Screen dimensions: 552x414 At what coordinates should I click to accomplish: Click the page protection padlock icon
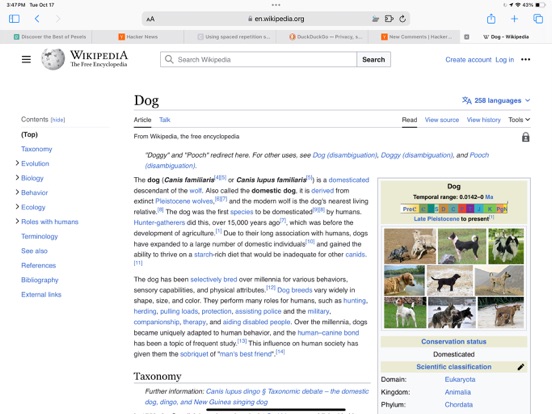526,137
